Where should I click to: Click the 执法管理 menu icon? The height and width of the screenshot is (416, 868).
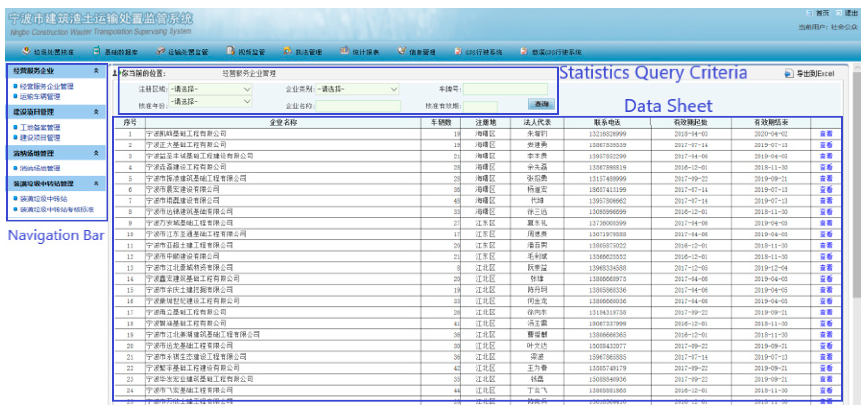[x=287, y=51]
